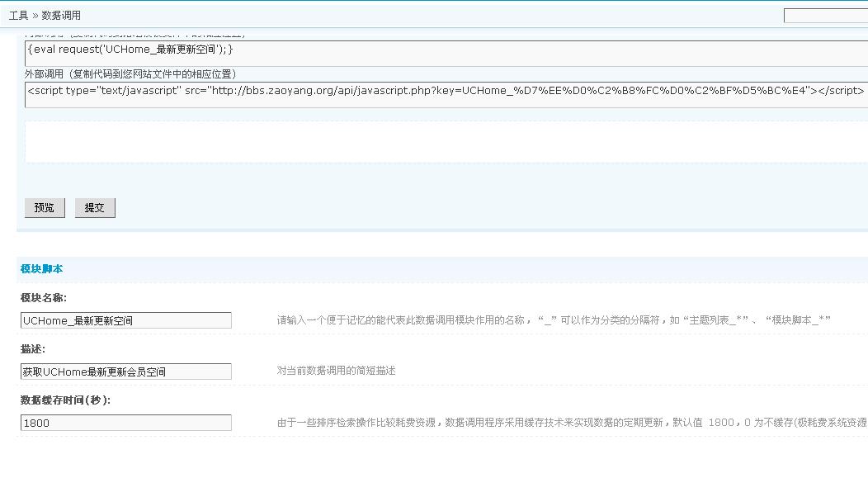Click the 预览 preview button
The height and width of the screenshot is (478, 868).
[45, 208]
